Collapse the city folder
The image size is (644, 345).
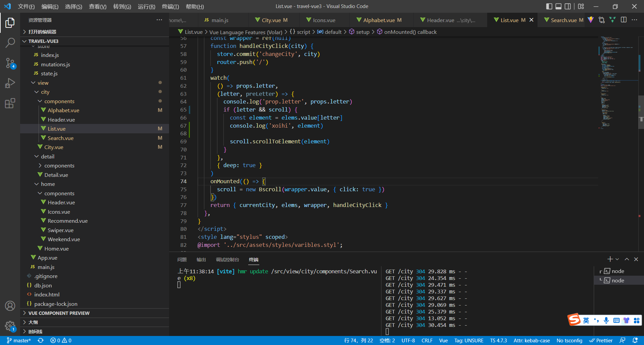pyautogui.click(x=95, y=92)
